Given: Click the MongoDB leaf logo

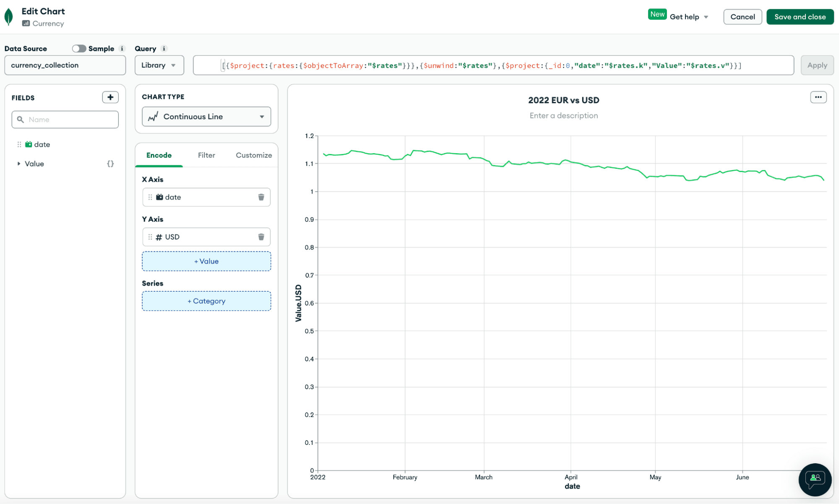Looking at the screenshot, I should coord(8,17).
